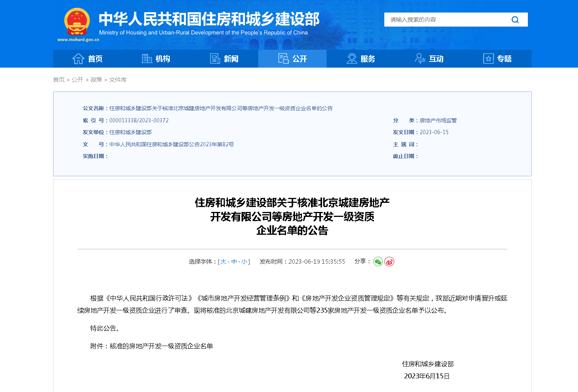Click the search input field
Image resolution: width=578 pixels, height=392 pixels.
[446, 20]
